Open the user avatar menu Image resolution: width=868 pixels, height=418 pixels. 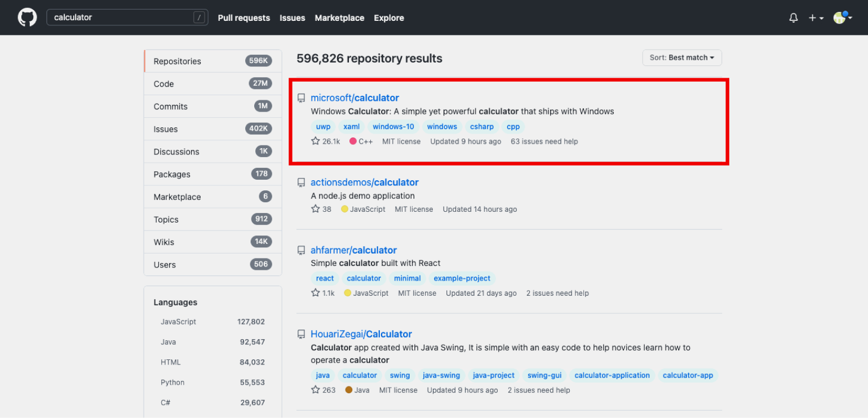pyautogui.click(x=842, y=18)
